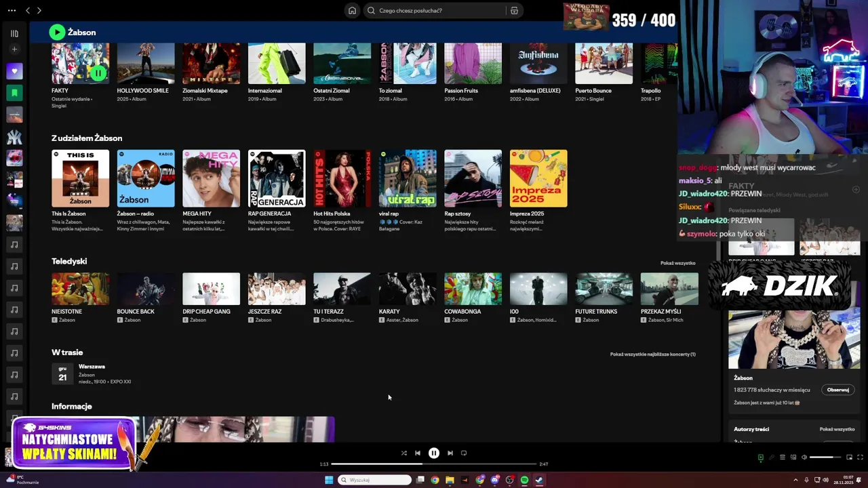Open the Ziomalski Mixtape album cover
Image resolution: width=868 pixels, height=488 pixels.
pyautogui.click(x=211, y=64)
